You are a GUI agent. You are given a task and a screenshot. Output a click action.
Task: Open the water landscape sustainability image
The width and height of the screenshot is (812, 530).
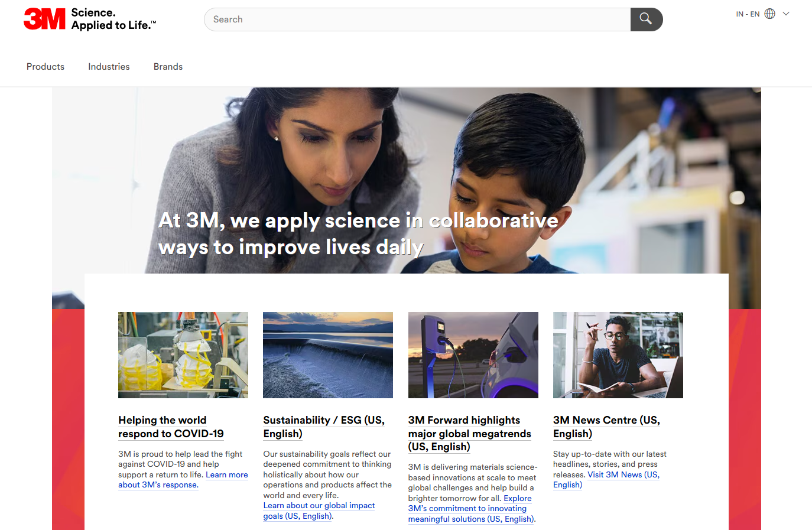[x=328, y=355]
